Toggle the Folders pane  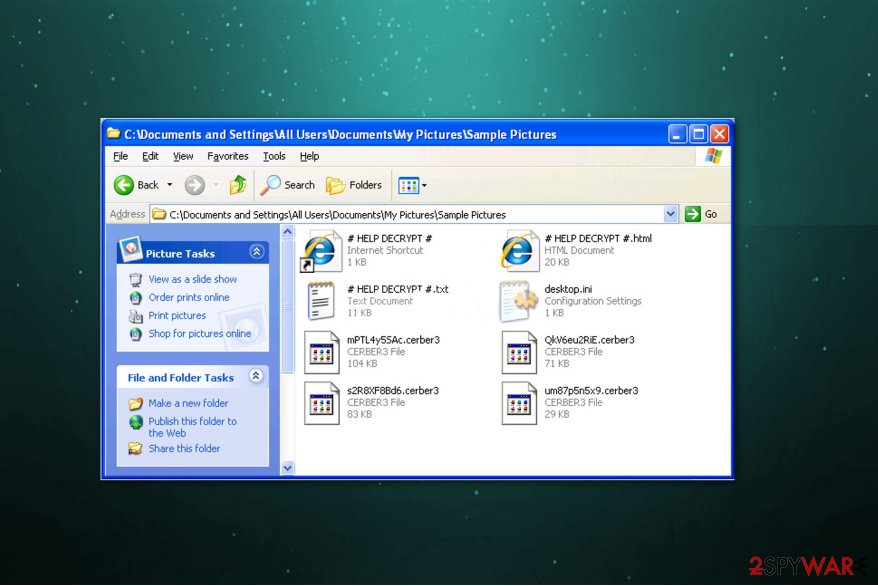tap(354, 185)
